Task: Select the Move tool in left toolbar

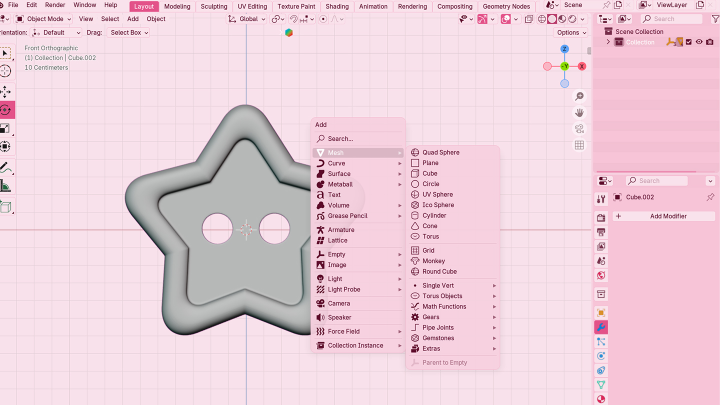Action: (6, 92)
